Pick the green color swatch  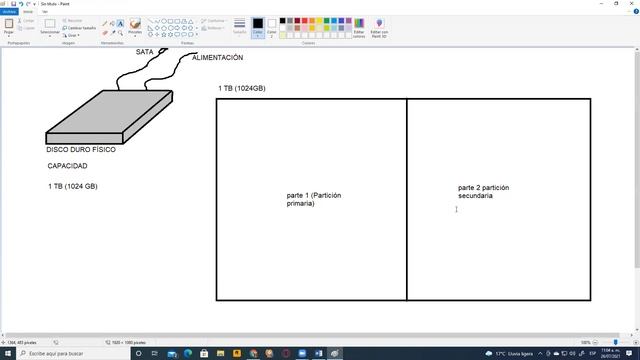(327, 21)
